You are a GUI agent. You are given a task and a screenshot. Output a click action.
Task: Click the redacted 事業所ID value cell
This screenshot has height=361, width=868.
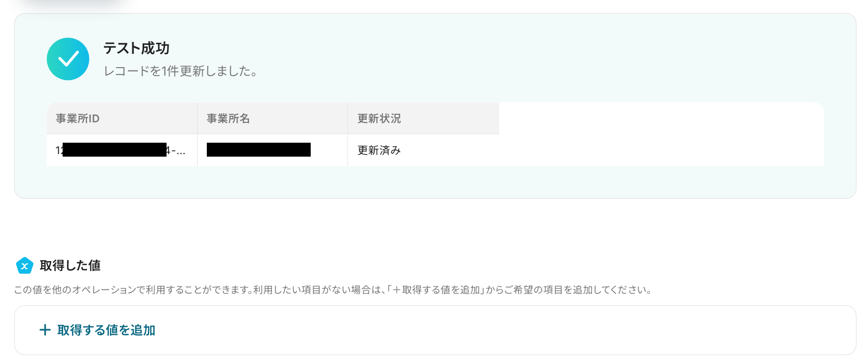pyautogui.click(x=122, y=150)
